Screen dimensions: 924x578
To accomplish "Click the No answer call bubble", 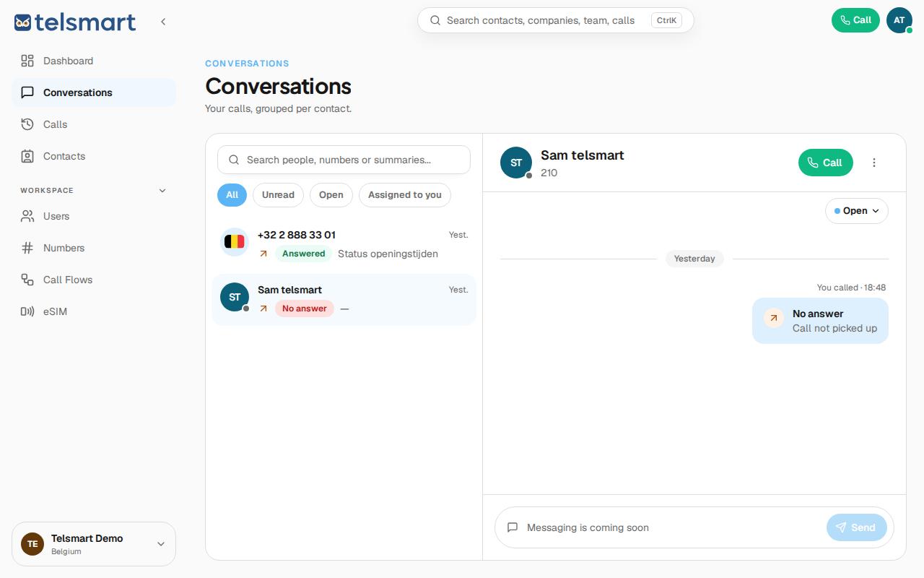I will tap(820, 321).
